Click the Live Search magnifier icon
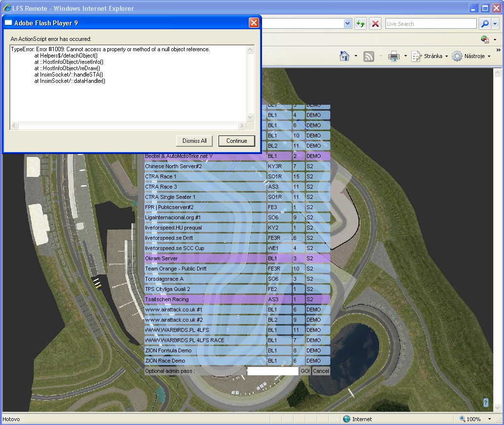 (x=484, y=23)
